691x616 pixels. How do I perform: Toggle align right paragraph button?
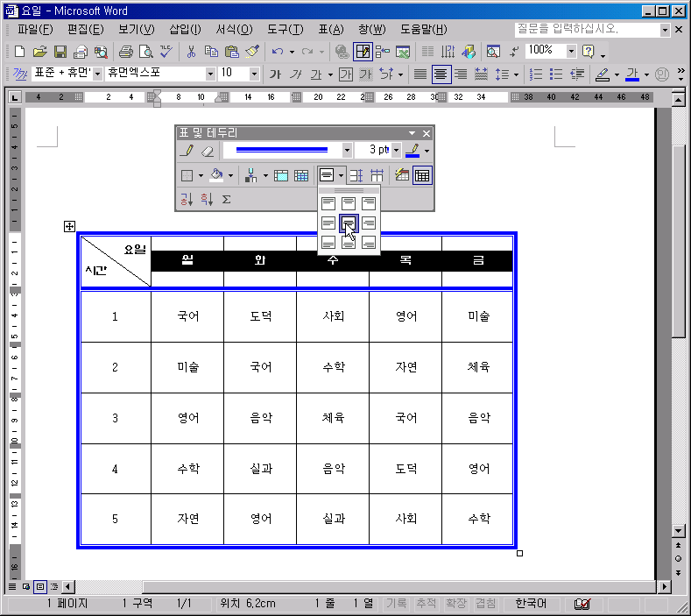pos(461,74)
